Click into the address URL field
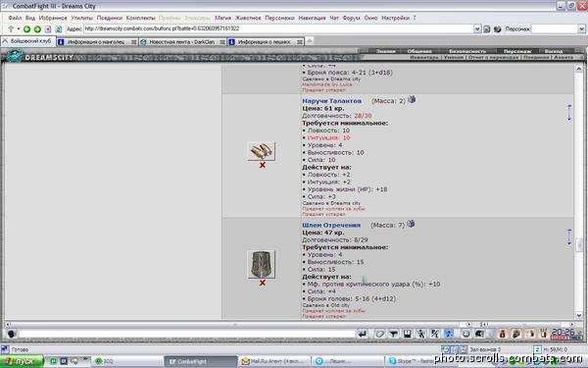This screenshot has width=588, height=368. [x=278, y=28]
